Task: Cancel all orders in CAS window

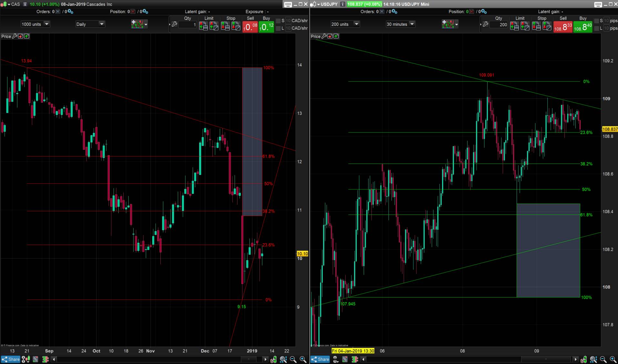Action: click(x=58, y=12)
